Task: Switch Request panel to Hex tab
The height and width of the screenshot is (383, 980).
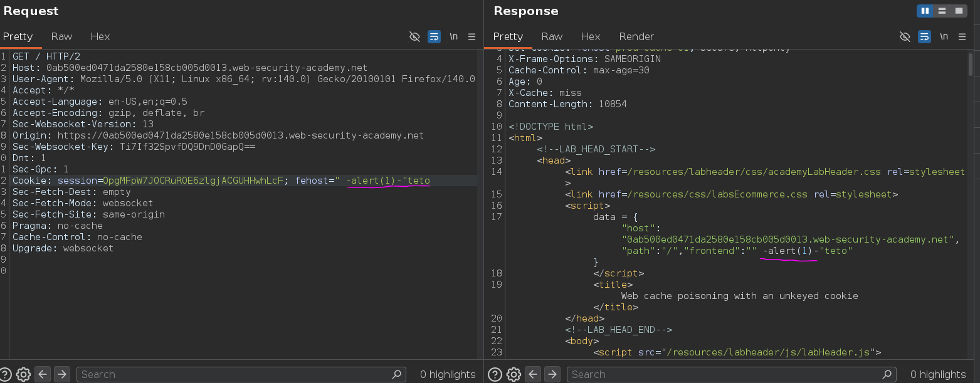Action: pyautogui.click(x=100, y=36)
